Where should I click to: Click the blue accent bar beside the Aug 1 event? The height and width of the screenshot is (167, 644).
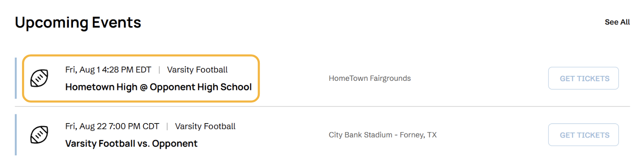pos(16,78)
